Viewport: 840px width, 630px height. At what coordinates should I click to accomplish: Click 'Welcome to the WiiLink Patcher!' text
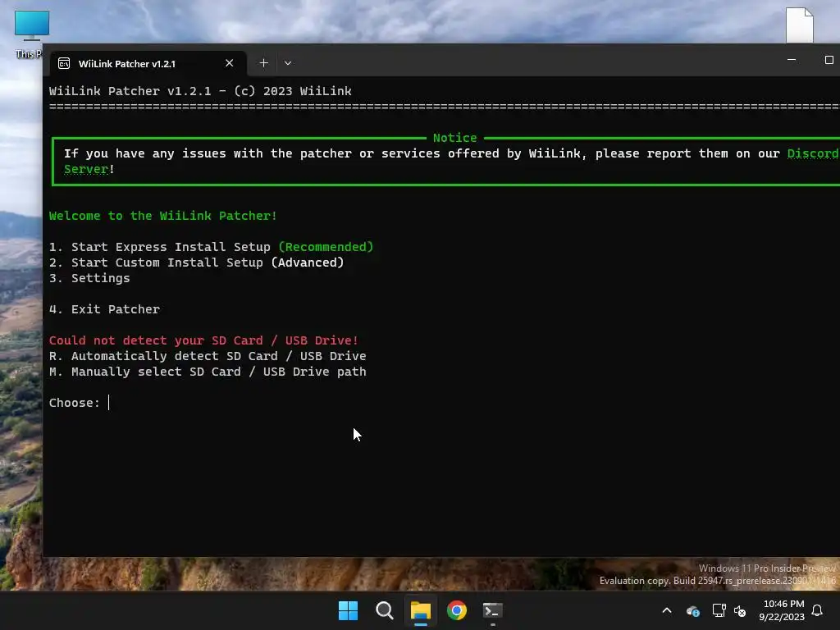point(163,216)
